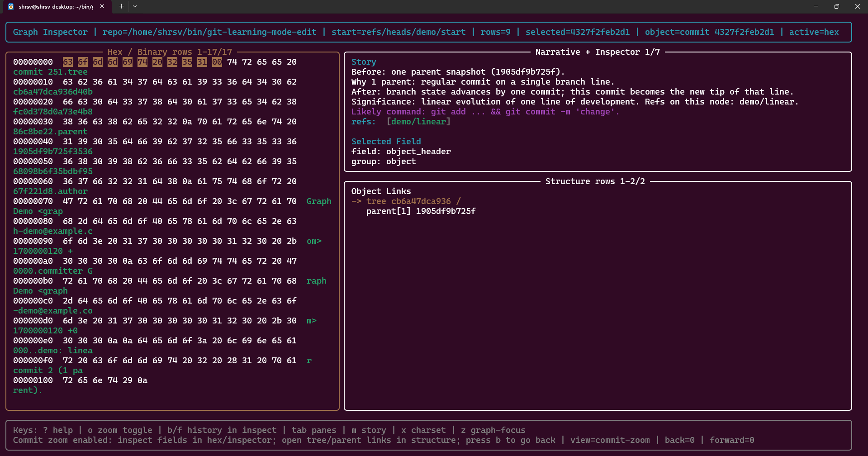
Task: Click 'object=commit 4327f2feb2d1' header entry
Action: coord(709,32)
